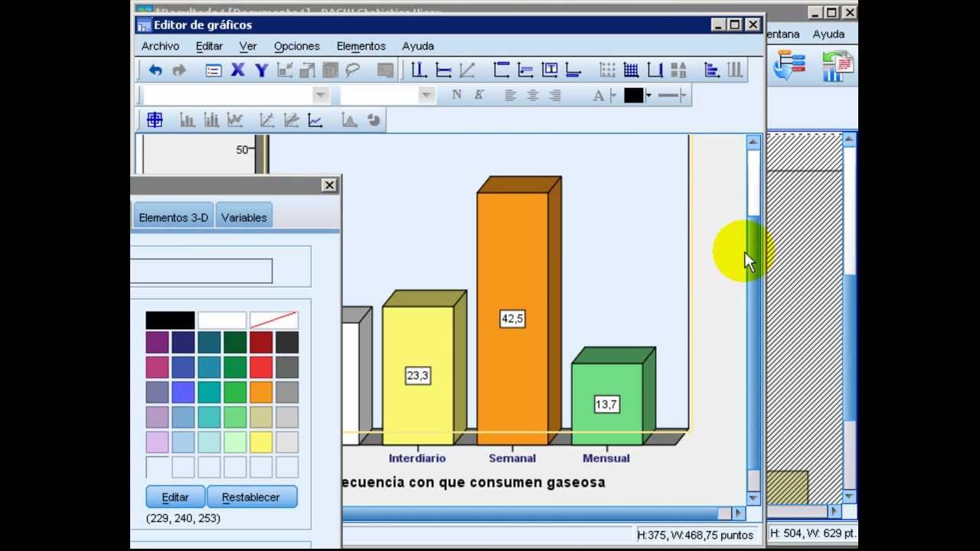Click the 42,5 data label

click(x=512, y=318)
